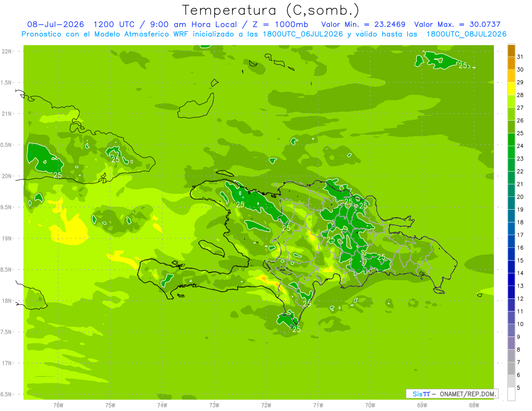Select the gray legend swatch between 6 and 7
The width and height of the screenshot is (532, 411).
point(511,369)
